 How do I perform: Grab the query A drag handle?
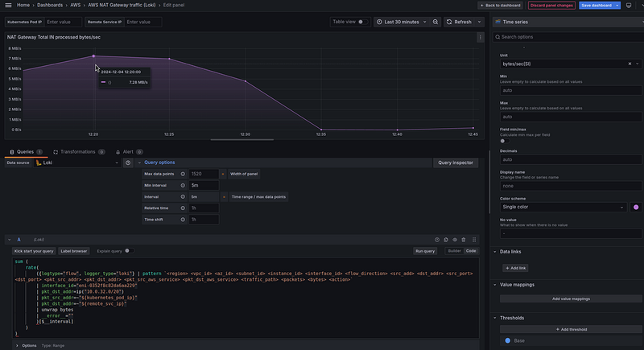tap(474, 240)
